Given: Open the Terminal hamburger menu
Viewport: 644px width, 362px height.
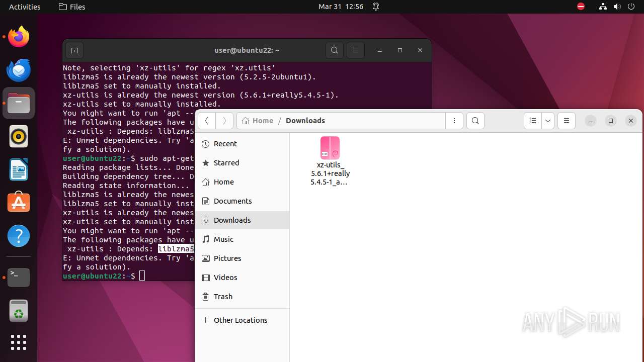Looking at the screenshot, I should [x=356, y=50].
